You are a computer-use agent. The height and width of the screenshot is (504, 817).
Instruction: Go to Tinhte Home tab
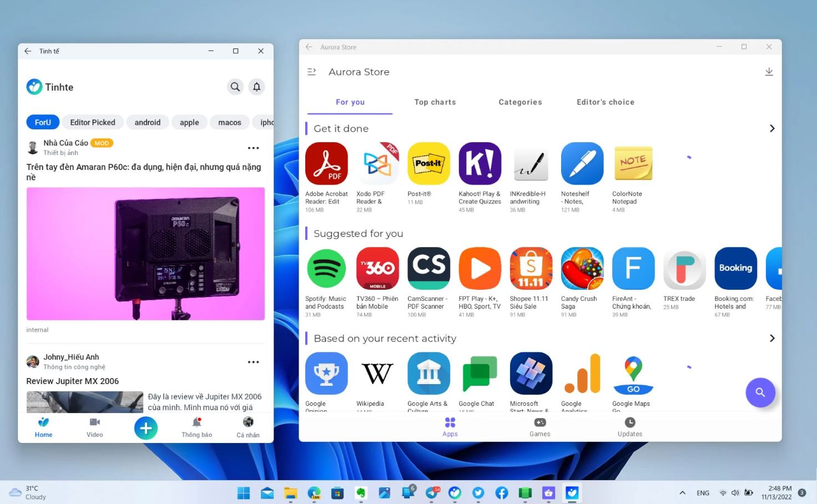click(43, 427)
